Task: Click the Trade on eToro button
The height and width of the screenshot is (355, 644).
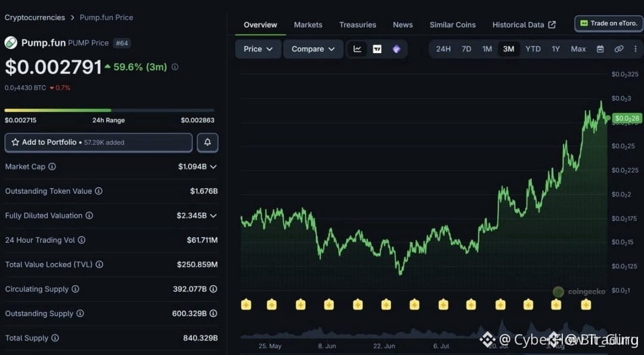Action: click(609, 24)
